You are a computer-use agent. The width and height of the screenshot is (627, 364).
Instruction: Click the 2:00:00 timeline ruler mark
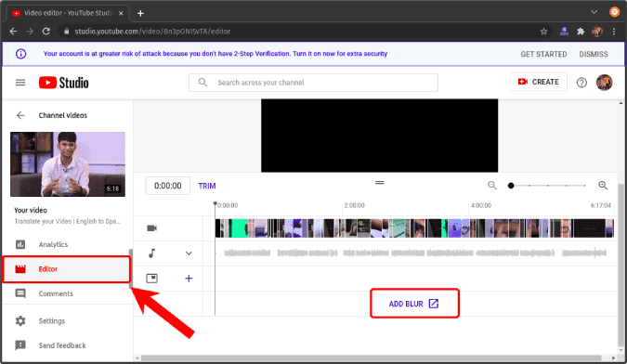point(354,205)
